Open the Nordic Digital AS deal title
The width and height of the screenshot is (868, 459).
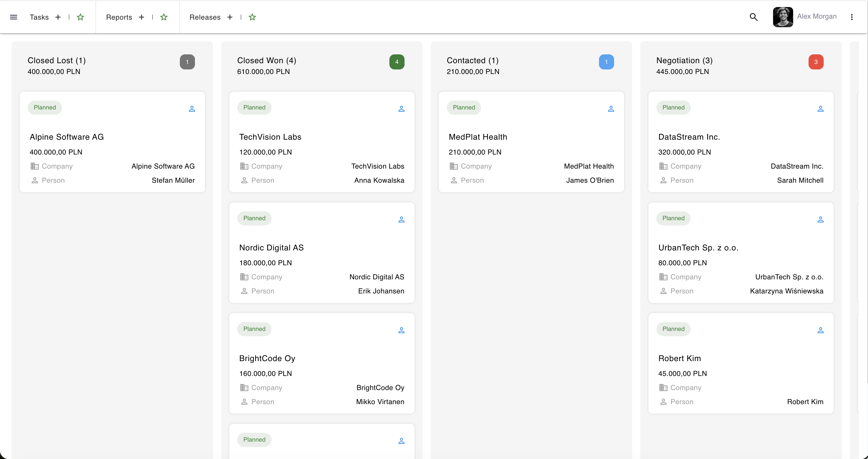[x=272, y=248]
